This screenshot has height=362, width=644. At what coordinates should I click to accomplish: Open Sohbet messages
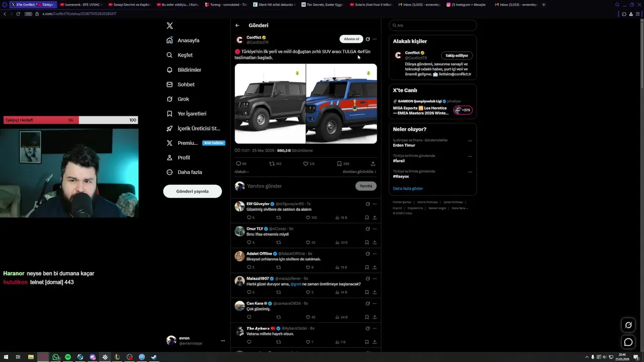181,84
